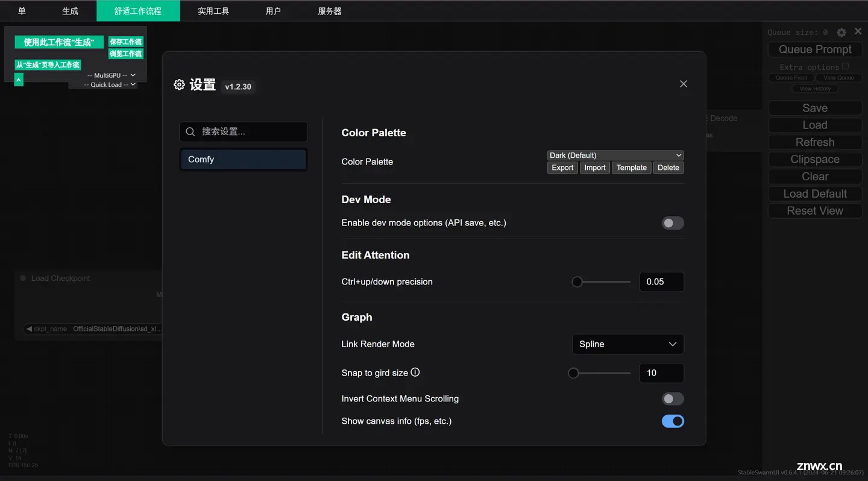Collapse the green arrow button in workflow panel
Image resolution: width=868 pixels, height=481 pixels.
coord(19,79)
